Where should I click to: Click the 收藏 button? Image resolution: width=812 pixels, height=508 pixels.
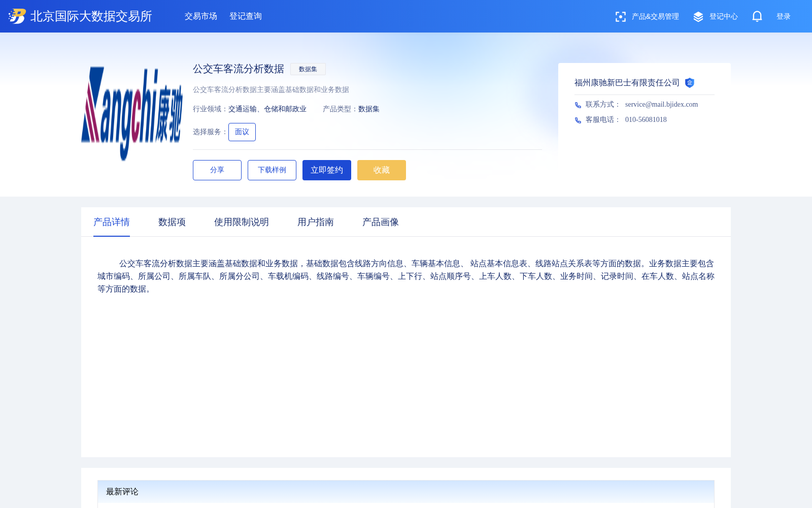pyautogui.click(x=382, y=170)
